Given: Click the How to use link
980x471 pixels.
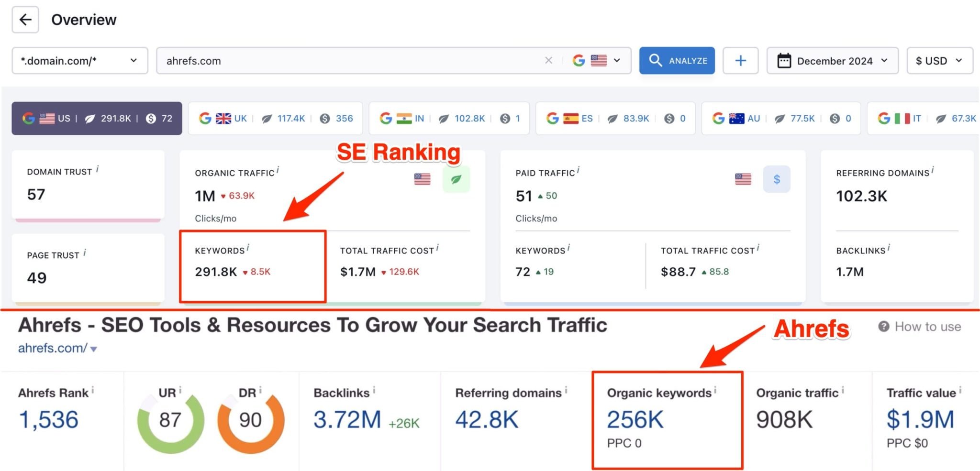Looking at the screenshot, I should tap(920, 327).
